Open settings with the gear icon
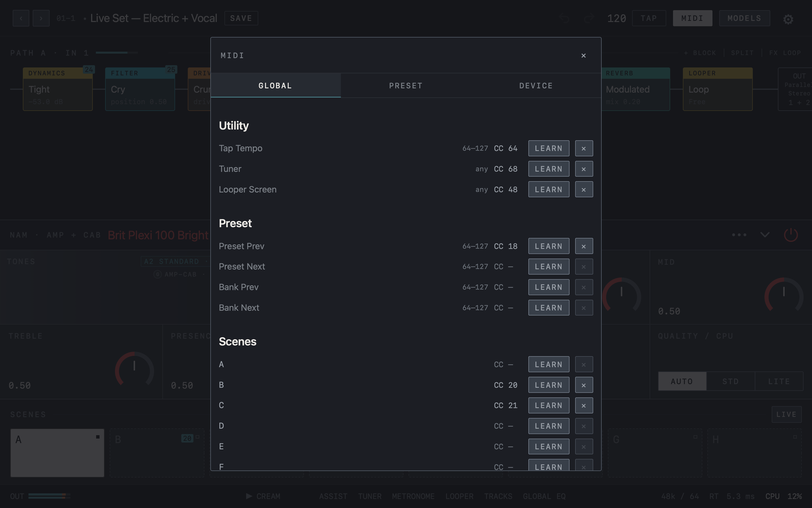 click(788, 19)
